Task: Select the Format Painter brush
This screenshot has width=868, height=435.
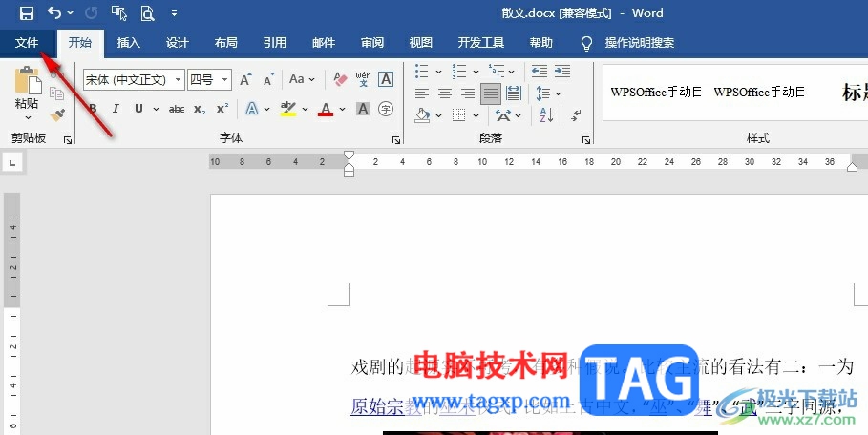Action: (x=57, y=115)
